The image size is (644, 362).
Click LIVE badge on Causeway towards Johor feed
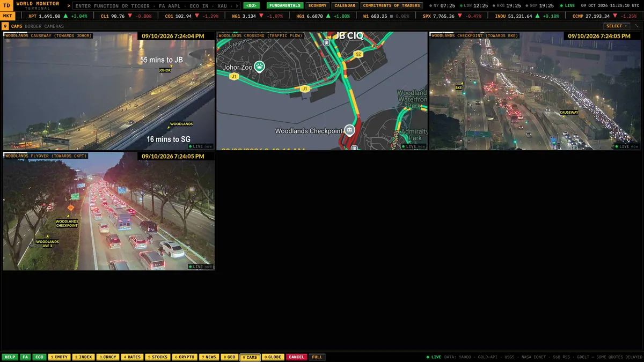click(200, 146)
